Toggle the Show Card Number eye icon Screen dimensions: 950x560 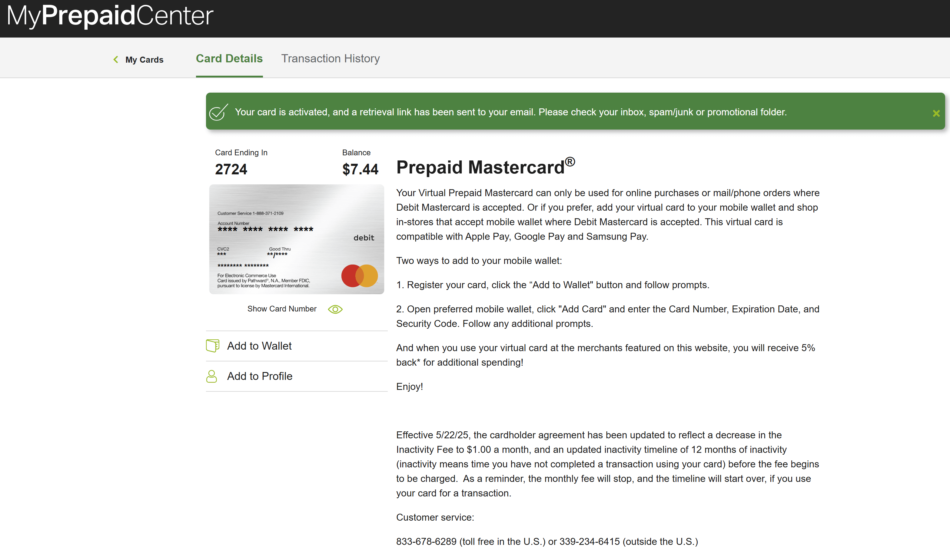pyautogui.click(x=335, y=309)
